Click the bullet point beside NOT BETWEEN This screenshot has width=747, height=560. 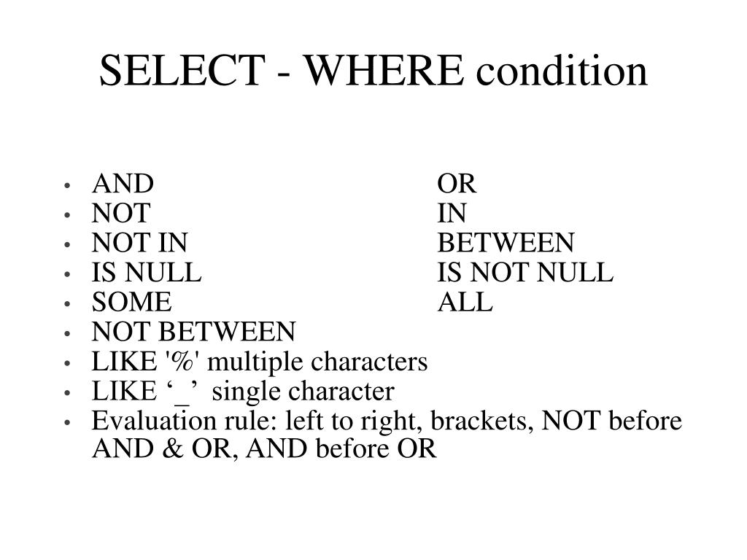(x=67, y=332)
